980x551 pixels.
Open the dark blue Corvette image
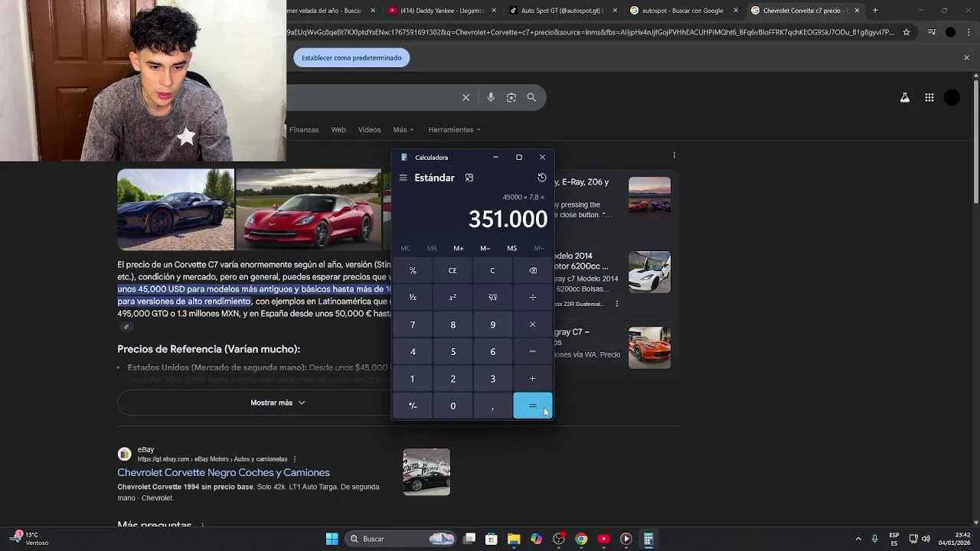(175, 209)
